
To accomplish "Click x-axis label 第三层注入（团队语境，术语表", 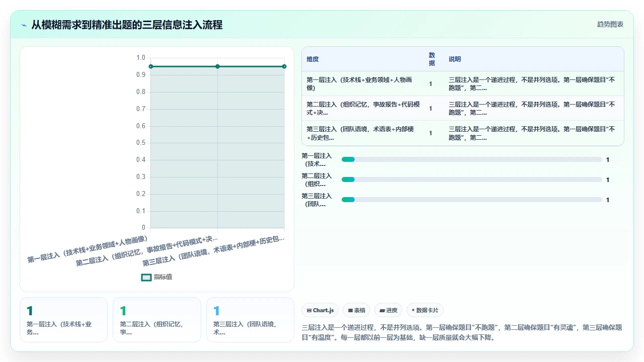I will [x=213, y=250].
